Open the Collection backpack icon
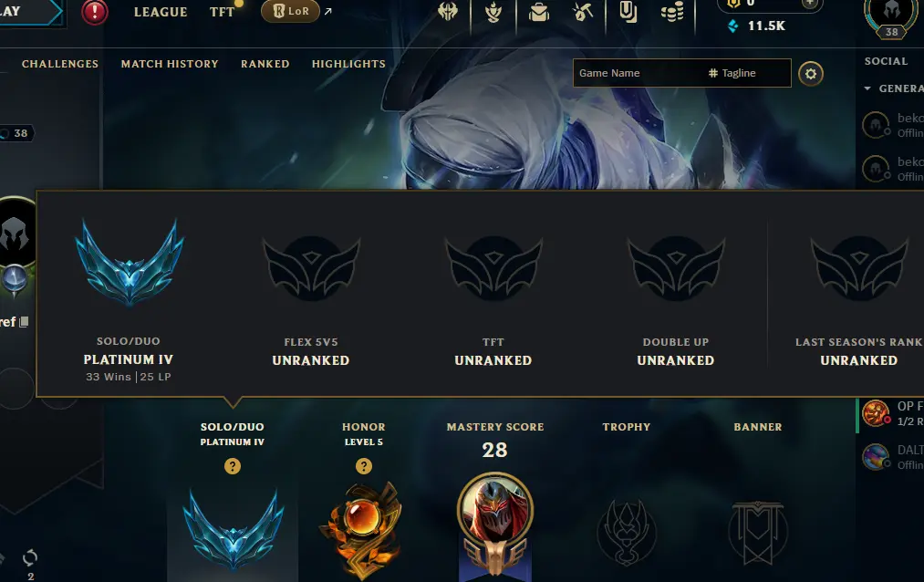Screen dimensions: 924x582 tap(538, 12)
